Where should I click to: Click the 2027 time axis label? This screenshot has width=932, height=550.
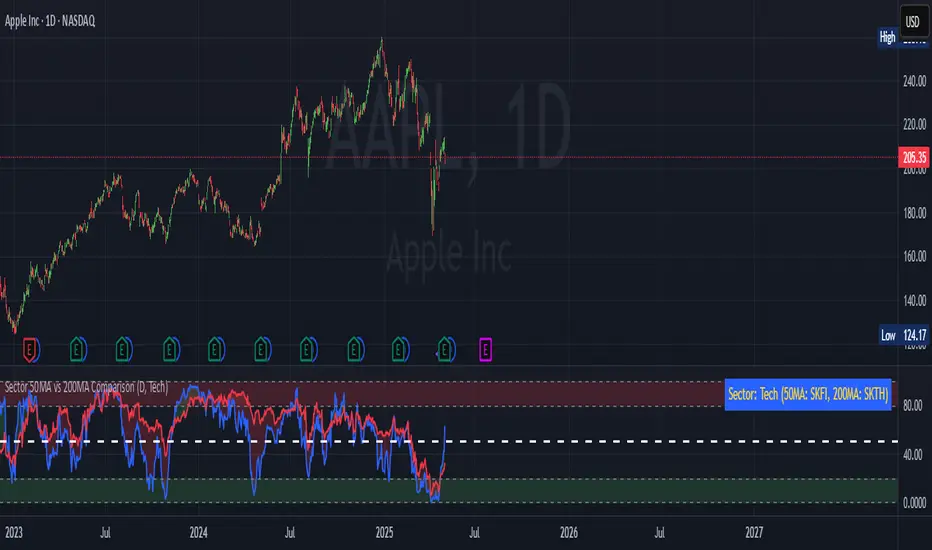coord(754,532)
